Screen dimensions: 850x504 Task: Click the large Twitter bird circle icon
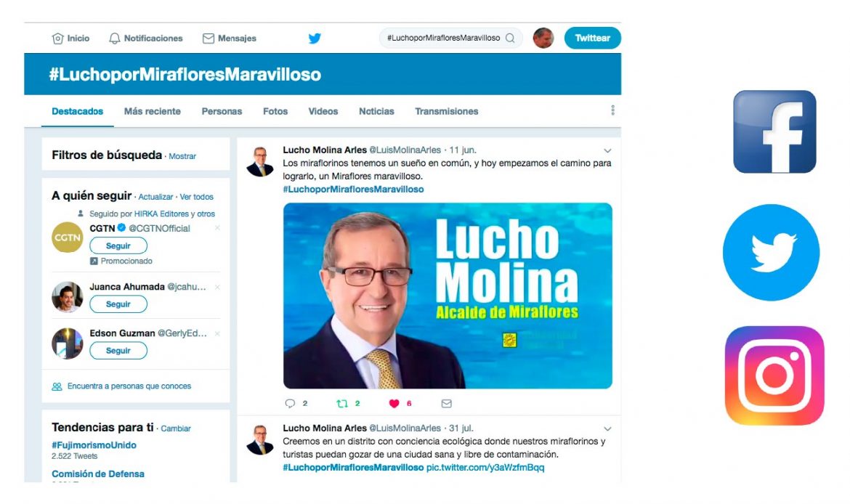pyautogui.click(x=771, y=253)
